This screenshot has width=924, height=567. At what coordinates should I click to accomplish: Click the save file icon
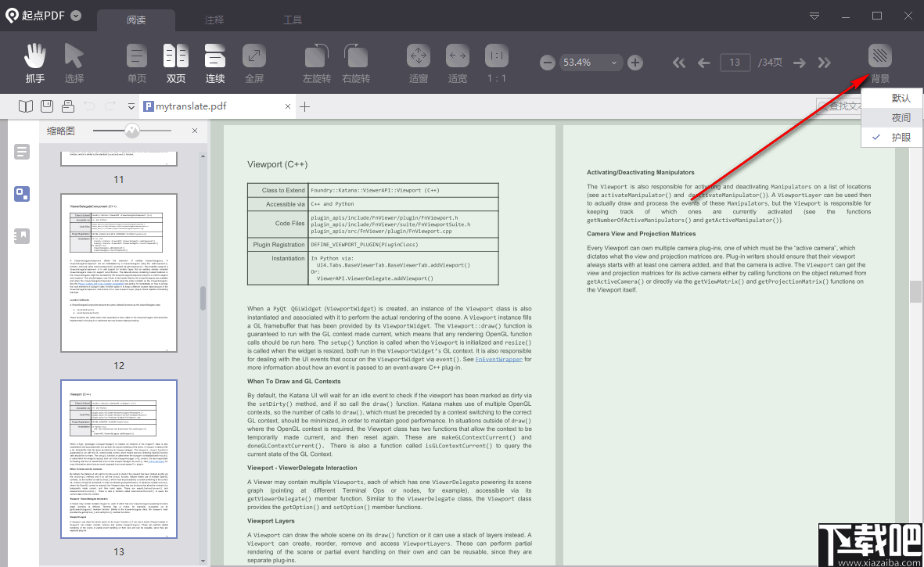tap(47, 106)
